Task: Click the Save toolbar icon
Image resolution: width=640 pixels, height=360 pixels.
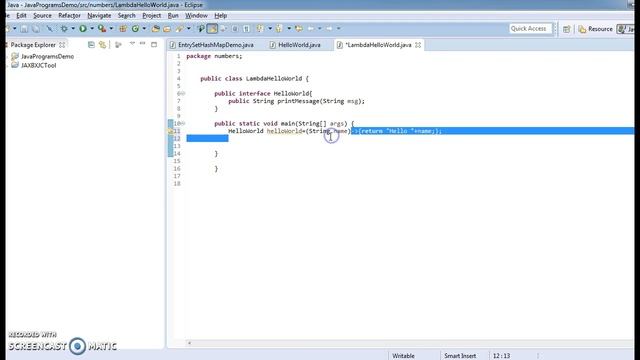Action: 24,29
